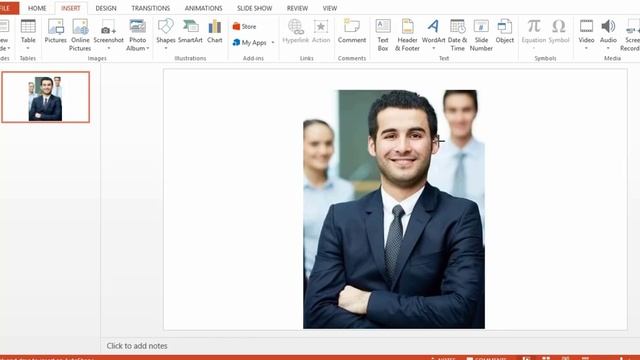Open the Shapes gallery
Image resolution: width=640 pixels, height=360 pixels.
pyautogui.click(x=165, y=34)
